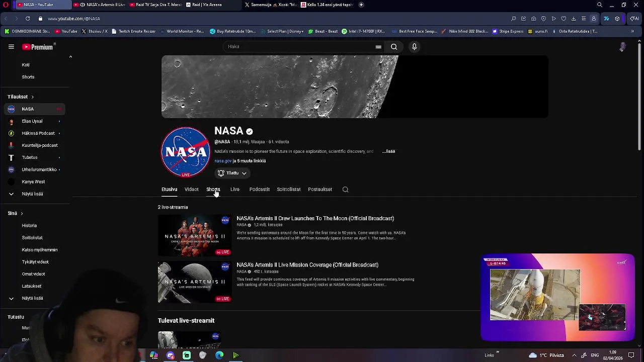Open the YouTube bookmark in the bookmarks bar
This screenshot has height=362, width=644.
coord(66,31)
